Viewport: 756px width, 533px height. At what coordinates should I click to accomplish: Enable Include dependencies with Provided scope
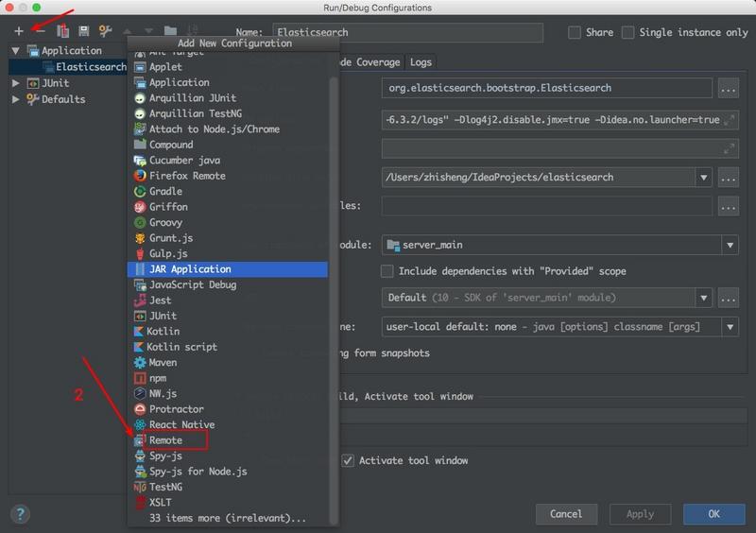click(387, 271)
